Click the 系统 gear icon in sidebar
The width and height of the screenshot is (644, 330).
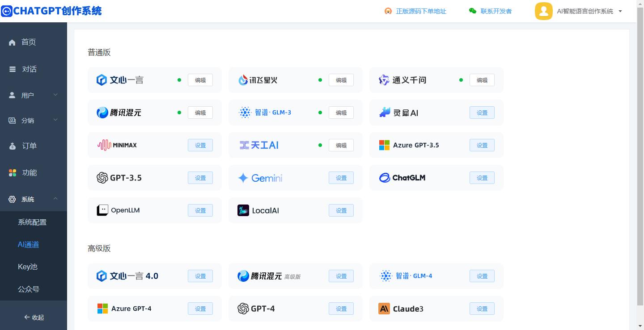pos(12,199)
